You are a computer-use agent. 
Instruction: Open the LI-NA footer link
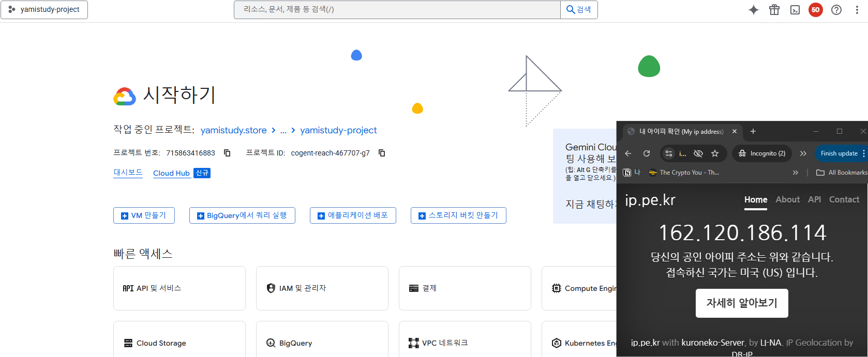pos(771,343)
